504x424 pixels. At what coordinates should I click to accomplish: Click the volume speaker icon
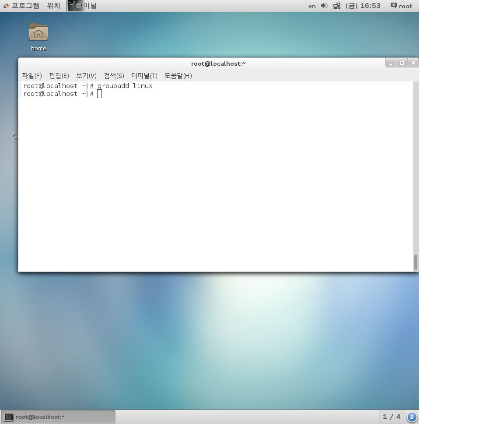coord(324,6)
